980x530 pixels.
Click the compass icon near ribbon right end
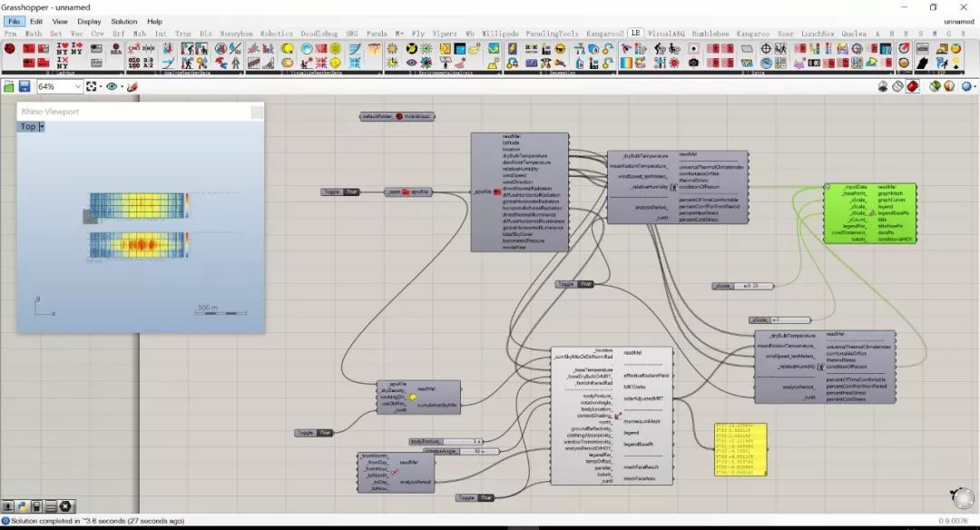905,49
